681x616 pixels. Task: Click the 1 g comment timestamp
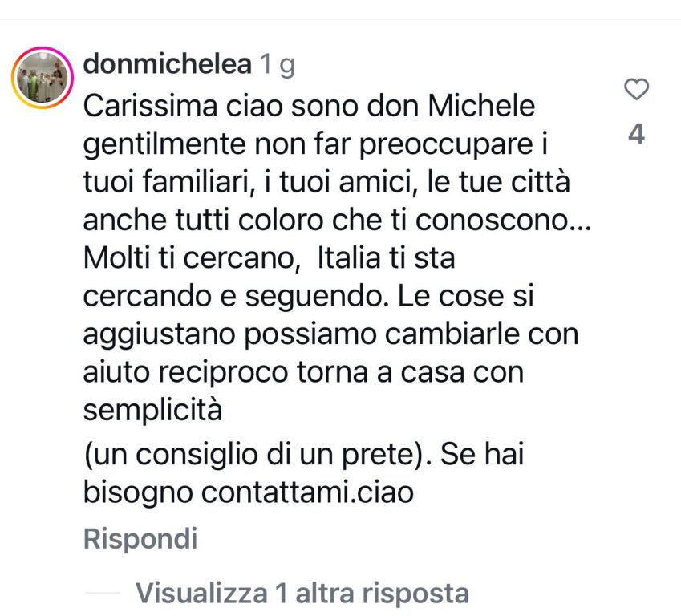(x=278, y=65)
